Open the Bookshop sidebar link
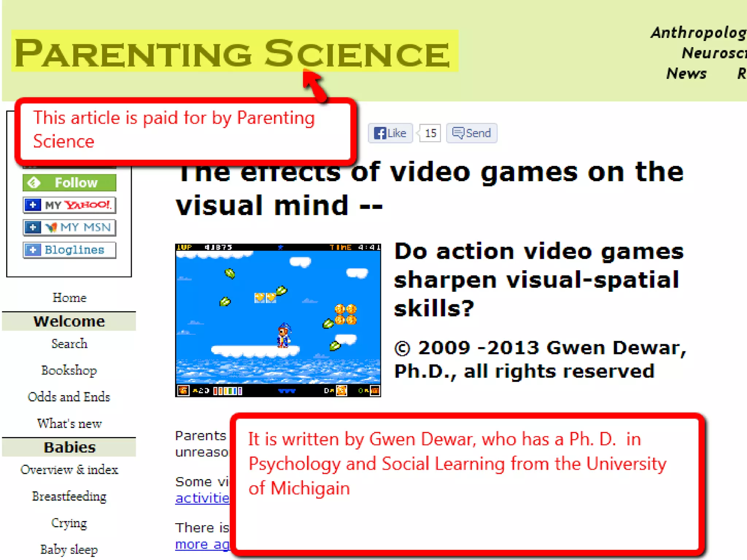Screen dimensions: 747x560 coord(69,370)
